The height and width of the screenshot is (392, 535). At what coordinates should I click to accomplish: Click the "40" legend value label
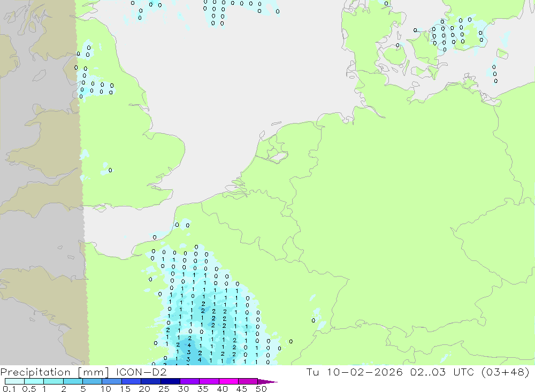pyautogui.click(x=223, y=389)
